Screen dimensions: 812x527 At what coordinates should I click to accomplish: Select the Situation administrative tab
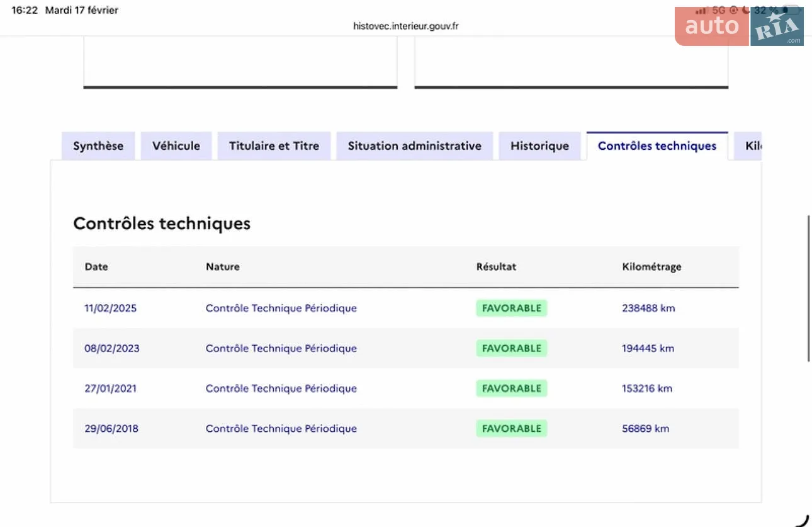(x=415, y=146)
